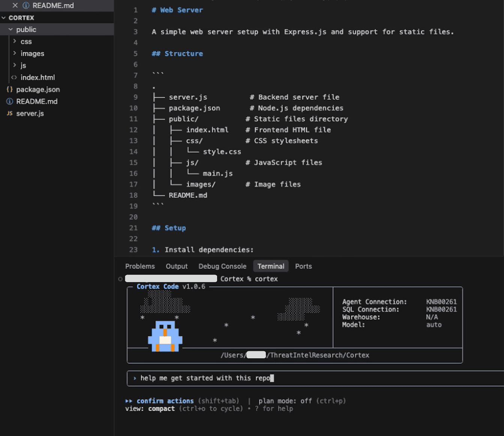Expand the images folder
504x436 pixels.
coord(15,53)
